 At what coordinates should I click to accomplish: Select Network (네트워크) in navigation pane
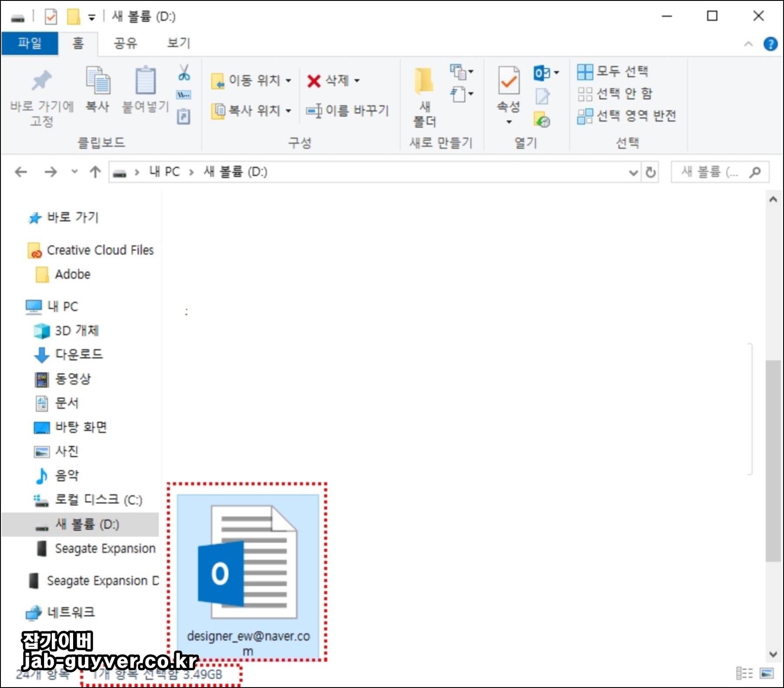60,613
